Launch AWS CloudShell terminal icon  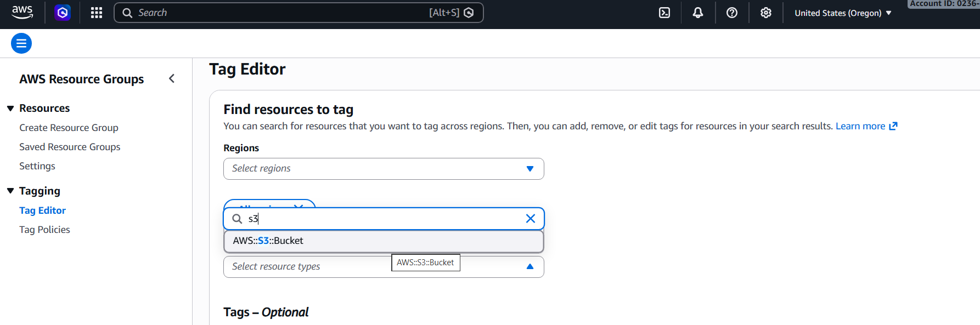coord(664,13)
